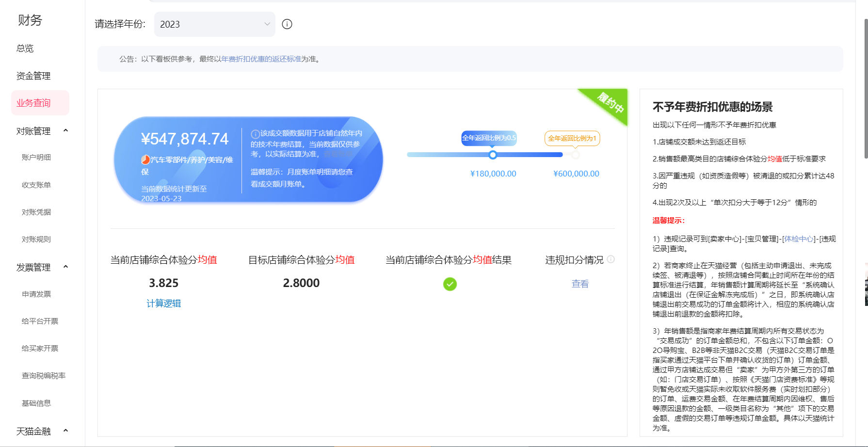Open 对账凭据 in the sidebar
The image size is (868, 447).
pos(36,212)
